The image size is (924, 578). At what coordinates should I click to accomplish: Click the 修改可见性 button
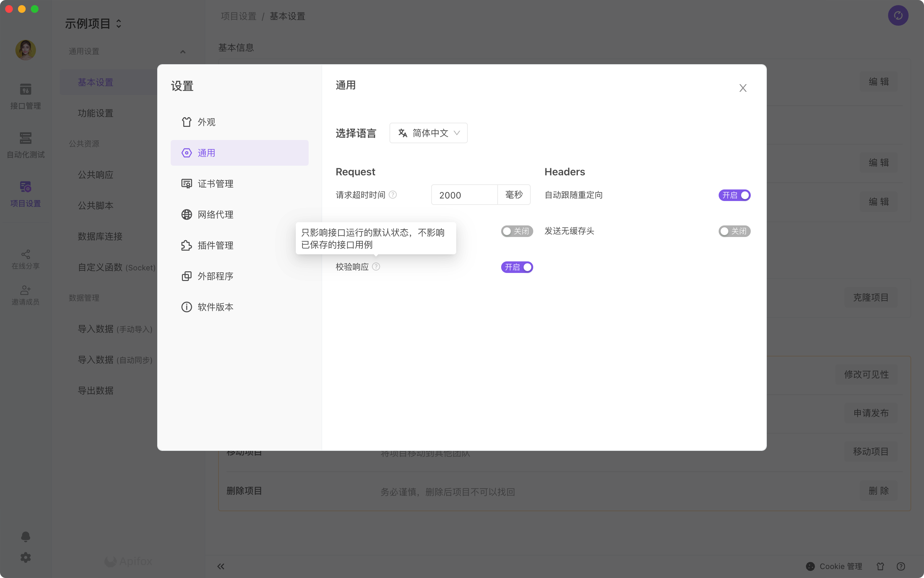866,374
